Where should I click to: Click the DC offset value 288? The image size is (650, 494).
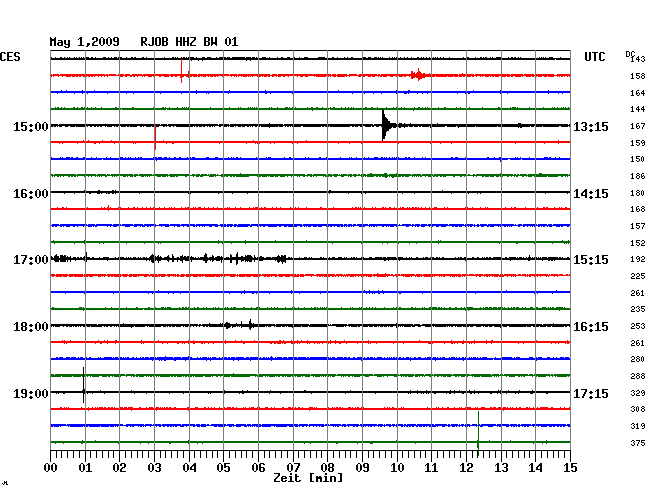tap(638, 376)
